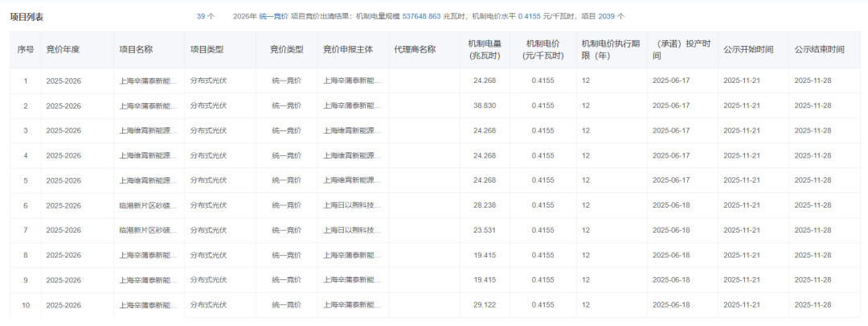Select the 公示开始时间 column header
868x326 pixels.
748,50
